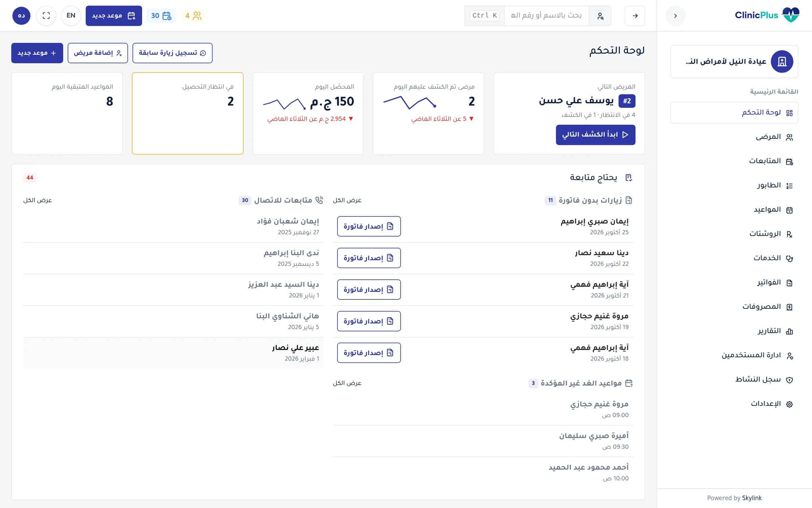Open 'لوحة التحكم' in the sidebar
The image size is (812, 508).
[x=734, y=112]
